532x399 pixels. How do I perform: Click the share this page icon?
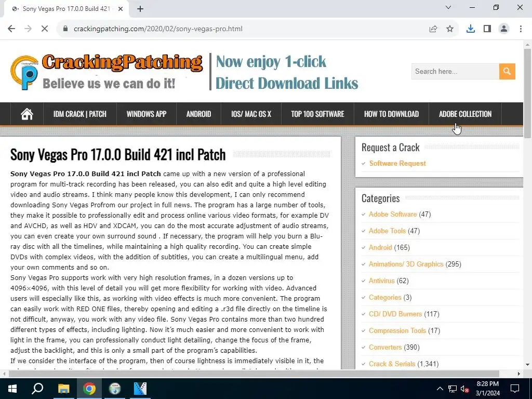[433, 29]
